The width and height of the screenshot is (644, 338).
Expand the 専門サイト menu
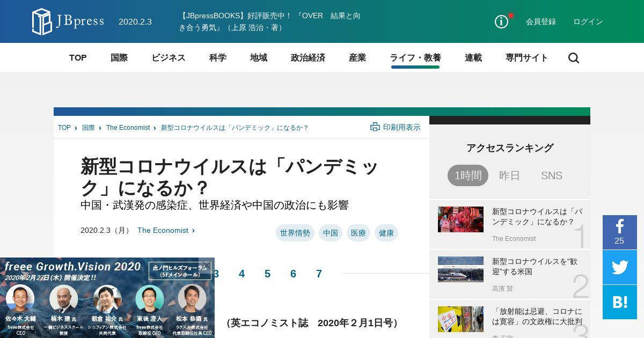(x=527, y=58)
